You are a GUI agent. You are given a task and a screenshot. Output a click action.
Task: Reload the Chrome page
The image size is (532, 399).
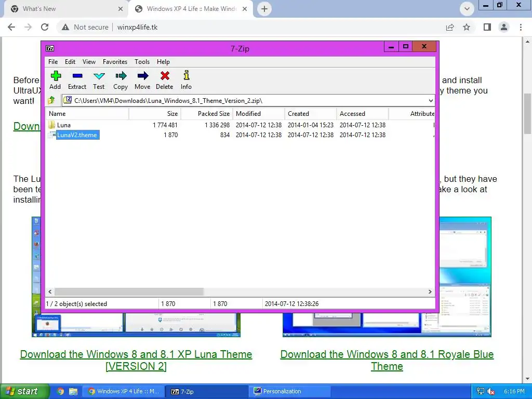(x=45, y=27)
